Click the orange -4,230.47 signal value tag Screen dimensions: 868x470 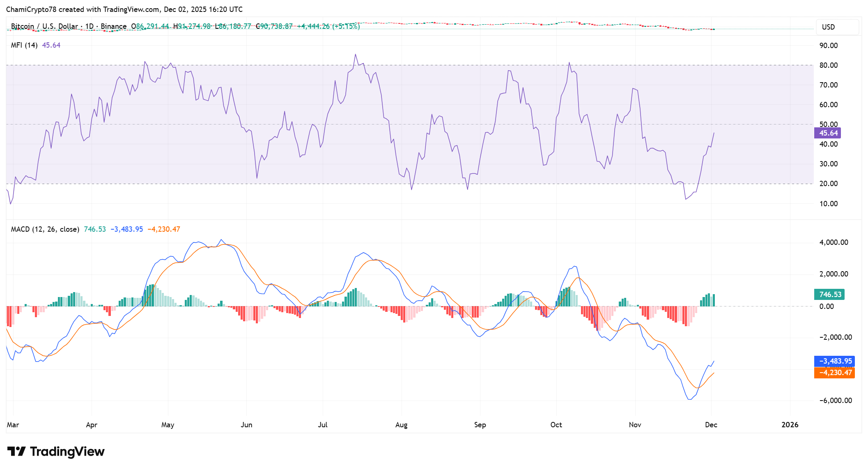pyautogui.click(x=834, y=373)
